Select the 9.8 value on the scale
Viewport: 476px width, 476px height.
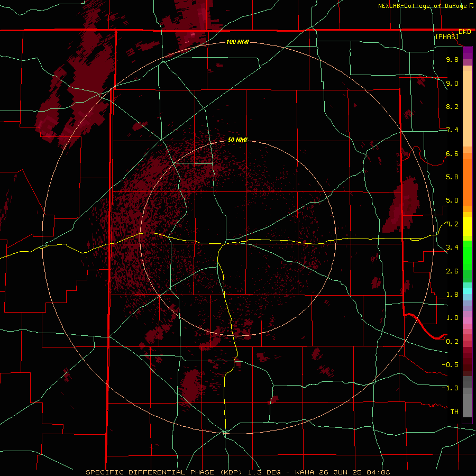(452, 60)
